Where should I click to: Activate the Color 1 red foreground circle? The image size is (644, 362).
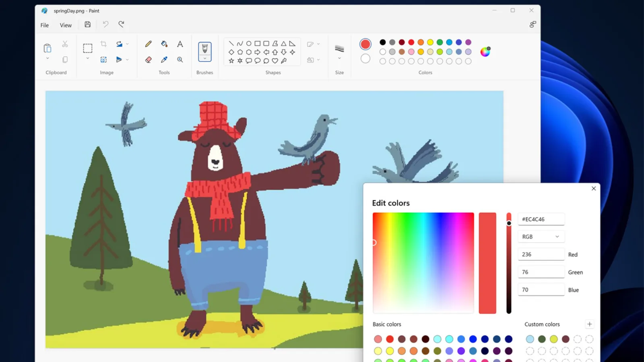[x=365, y=44]
